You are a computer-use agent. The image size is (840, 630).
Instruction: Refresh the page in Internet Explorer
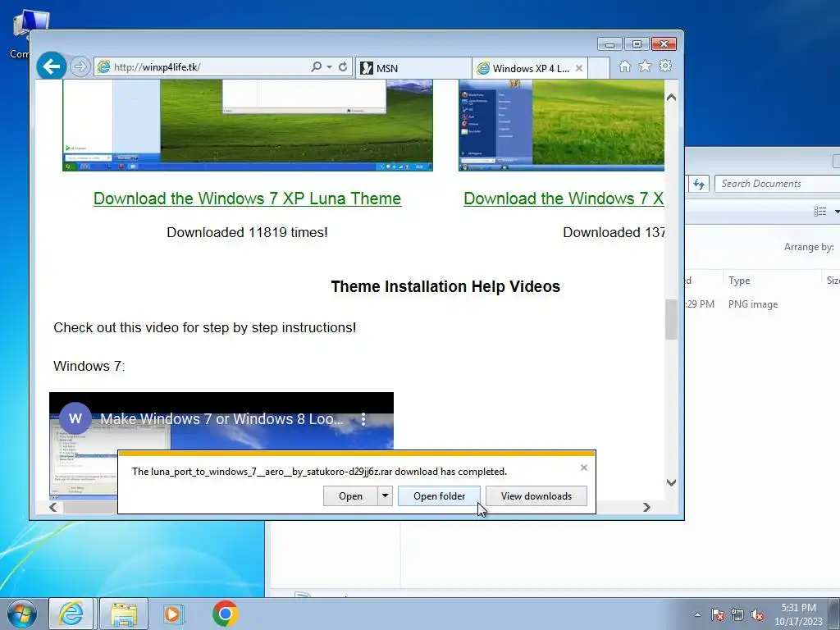click(x=343, y=66)
